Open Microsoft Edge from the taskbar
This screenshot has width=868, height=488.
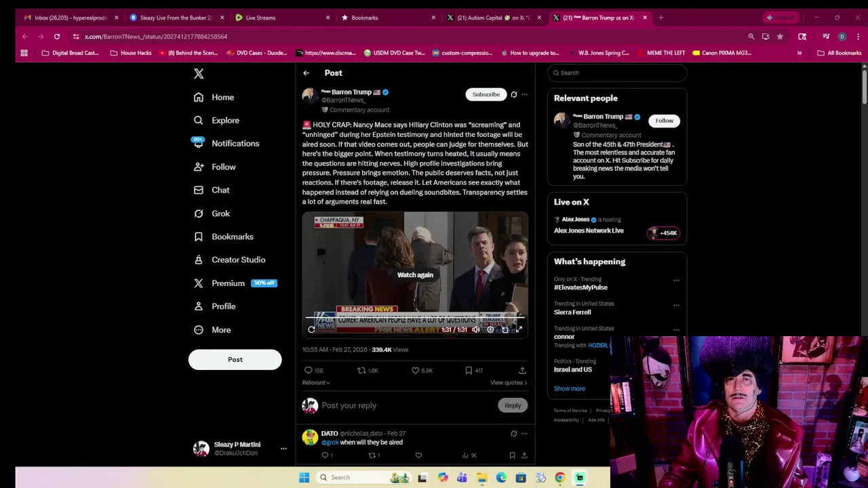[501, 478]
